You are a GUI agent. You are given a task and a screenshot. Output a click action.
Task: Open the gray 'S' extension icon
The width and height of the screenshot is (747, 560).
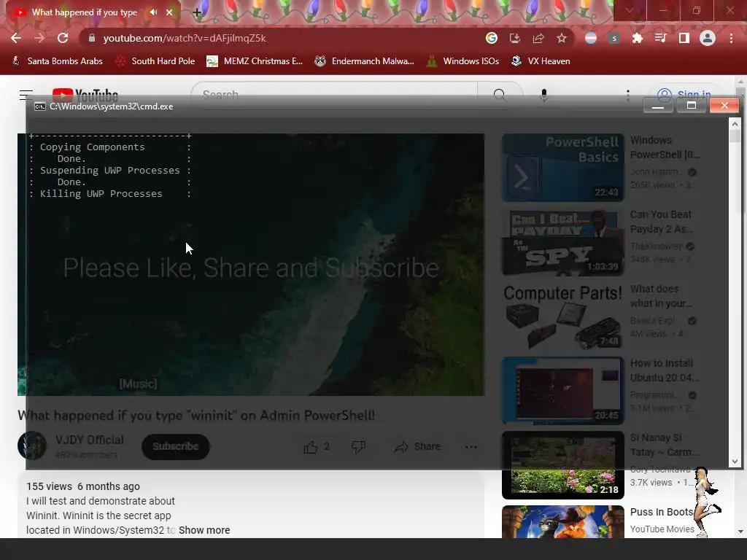coord(614,38)
